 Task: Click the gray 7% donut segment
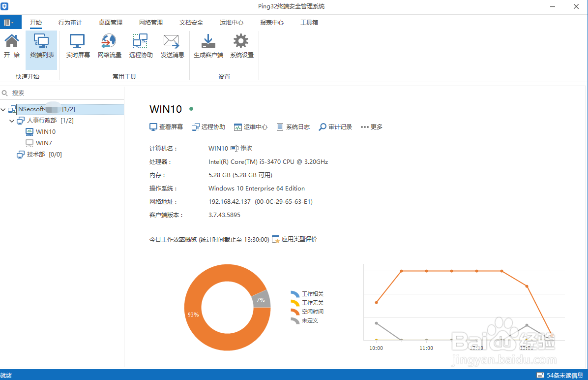click(x=261, y=300)
